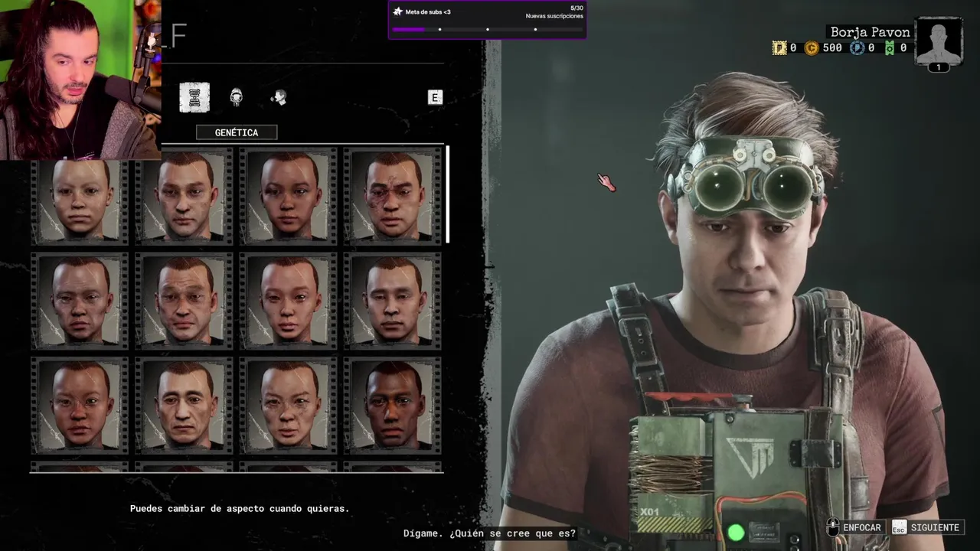Screen dimensions: 980x551
Task: Click the Meta de subs progress bar
Action: [488, 29]
